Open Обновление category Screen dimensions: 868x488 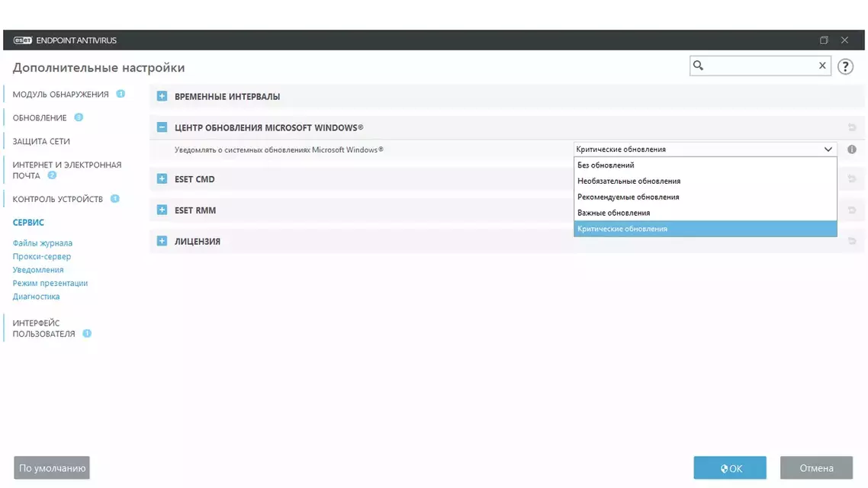[x=40, y=118]
